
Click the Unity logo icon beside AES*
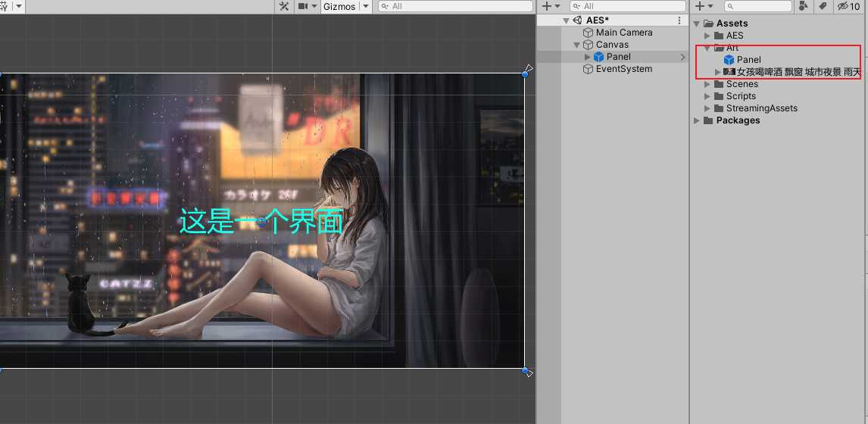click(x=577, y=20)
